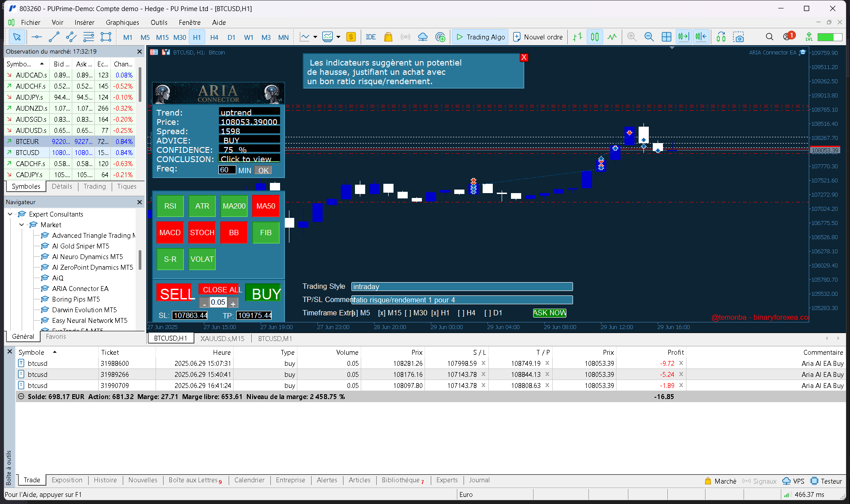
Task: Open the Outils menu
Action: coord(159,22)
